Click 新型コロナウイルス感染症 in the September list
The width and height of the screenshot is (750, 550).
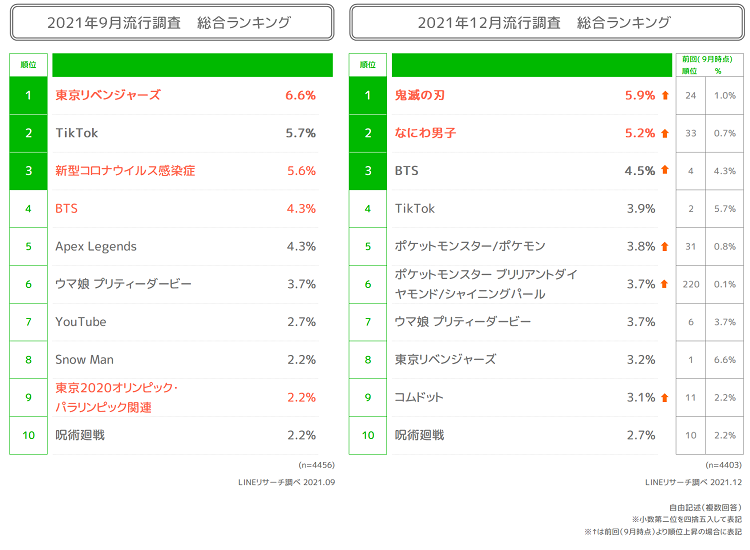125,171
